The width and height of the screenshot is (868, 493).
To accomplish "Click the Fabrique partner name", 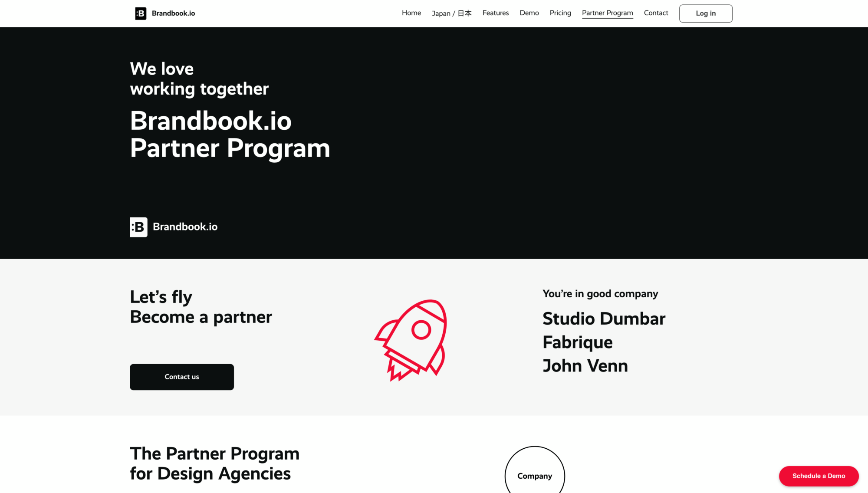I will [577, 342].
